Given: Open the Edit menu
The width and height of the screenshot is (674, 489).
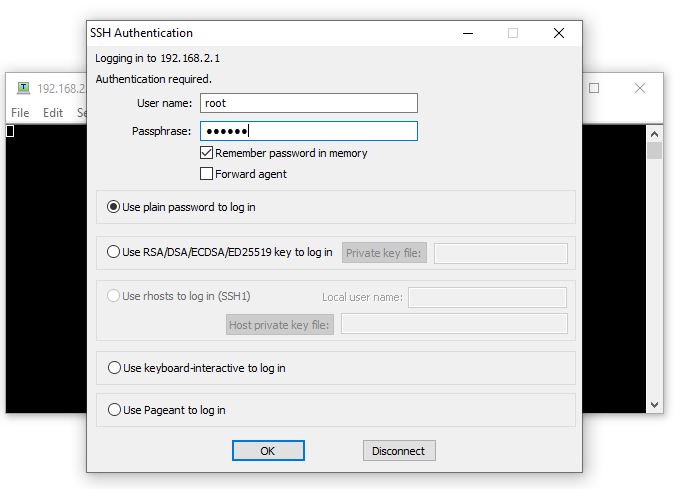Looking at the screenshot, I should coord(53,113).
